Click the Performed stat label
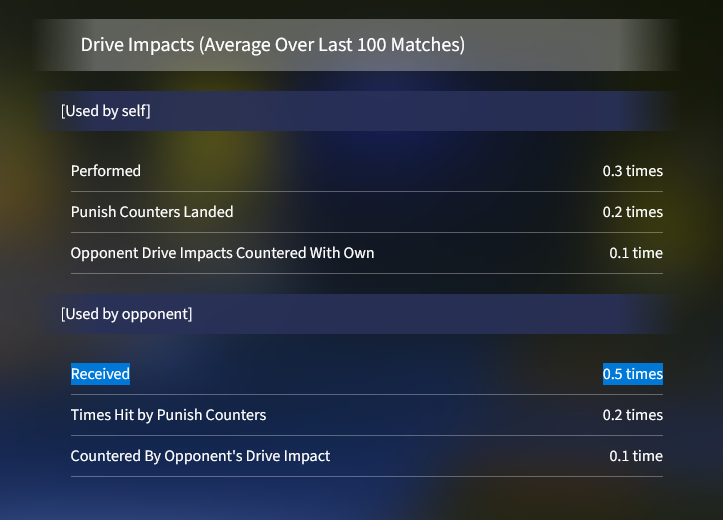 click(106, 171)
